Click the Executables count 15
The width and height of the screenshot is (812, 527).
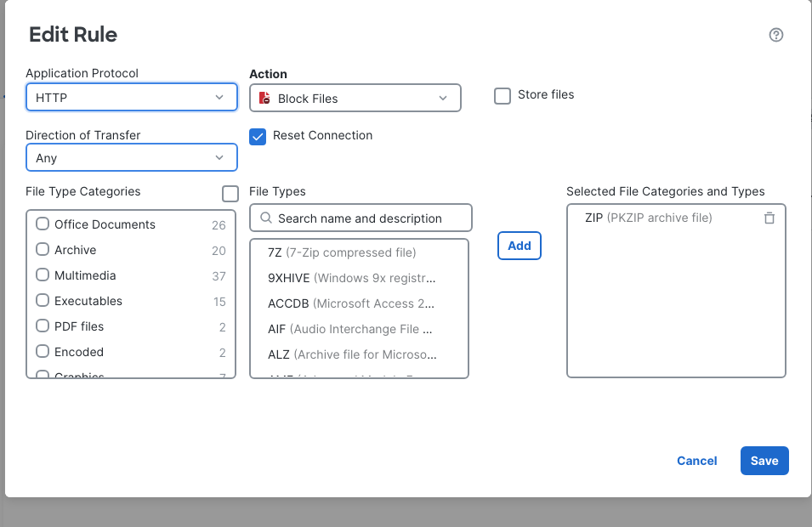coord(219,302)
